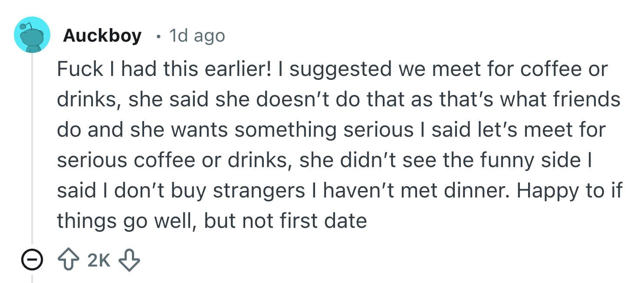Collapse the comment thread with minus icon
The width and height of the screenshot is (644, 283).
coord(32,260)
